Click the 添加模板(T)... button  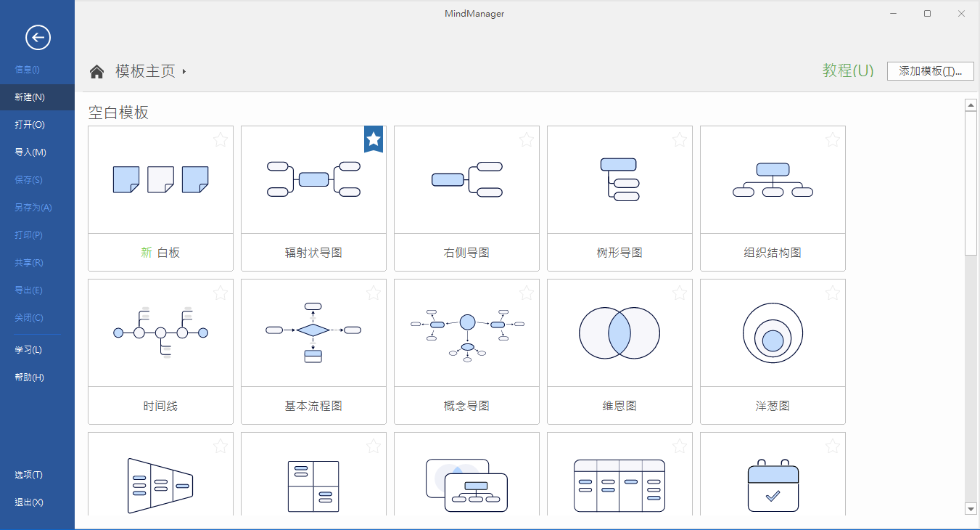(930, 70)
